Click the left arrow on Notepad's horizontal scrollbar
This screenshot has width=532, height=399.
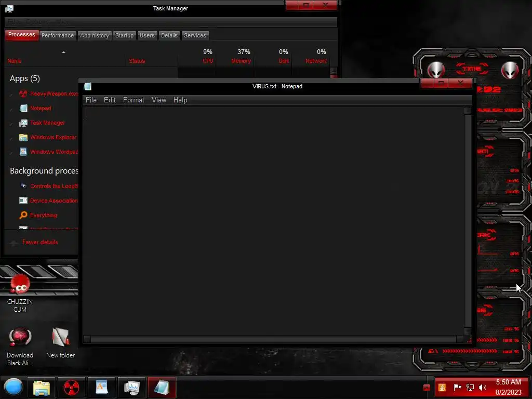coord(87,339)
